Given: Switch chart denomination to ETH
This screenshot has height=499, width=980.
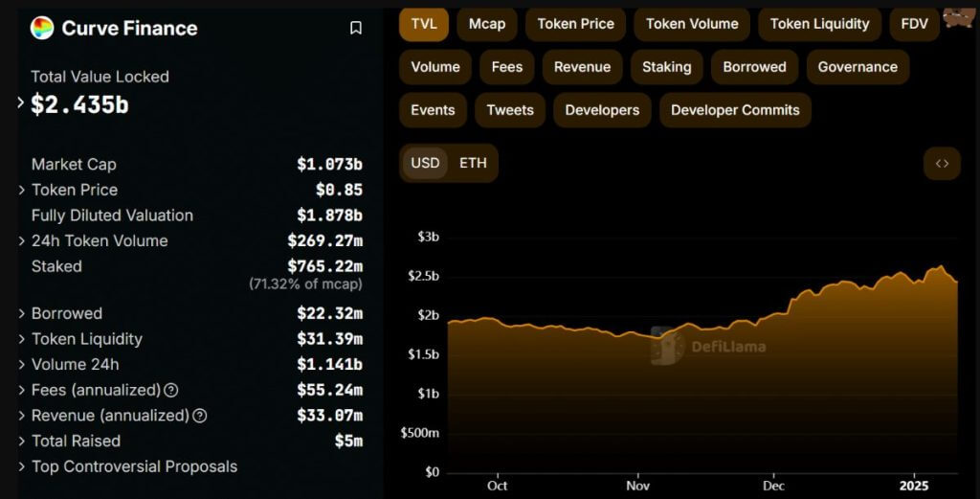Looking at the screenshot, I should click(x=473, y=163).
